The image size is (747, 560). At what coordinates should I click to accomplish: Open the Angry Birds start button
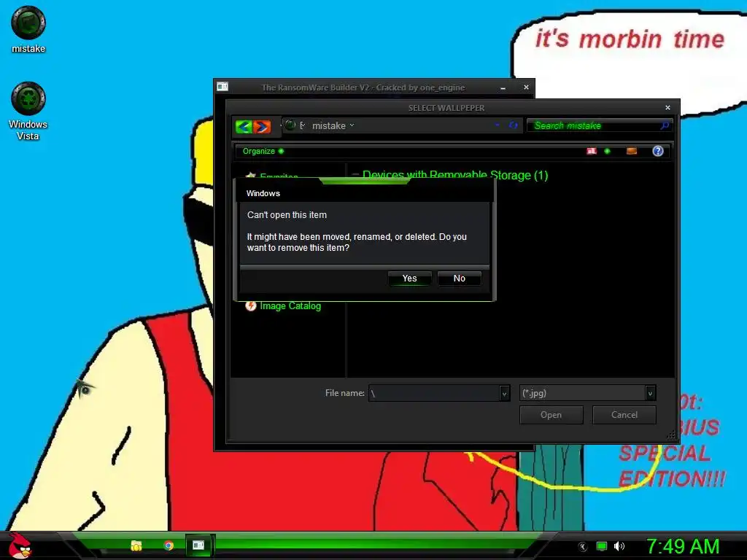20,545
